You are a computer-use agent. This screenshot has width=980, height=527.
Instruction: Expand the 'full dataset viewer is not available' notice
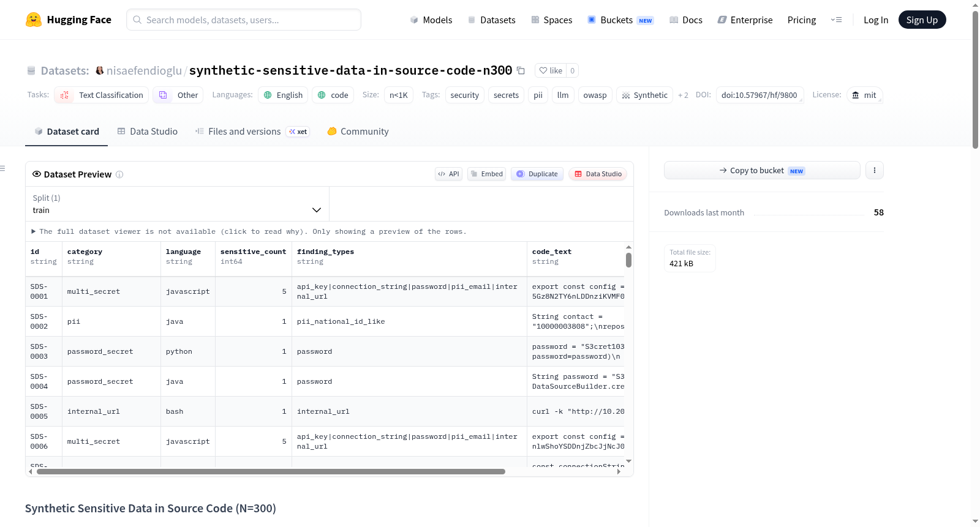tap(249, 231)
